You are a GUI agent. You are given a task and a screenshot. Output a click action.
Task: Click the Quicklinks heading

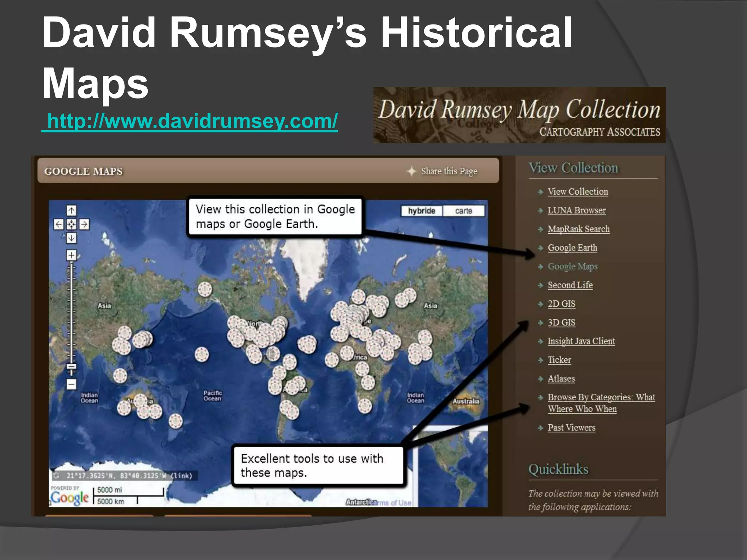558,469
